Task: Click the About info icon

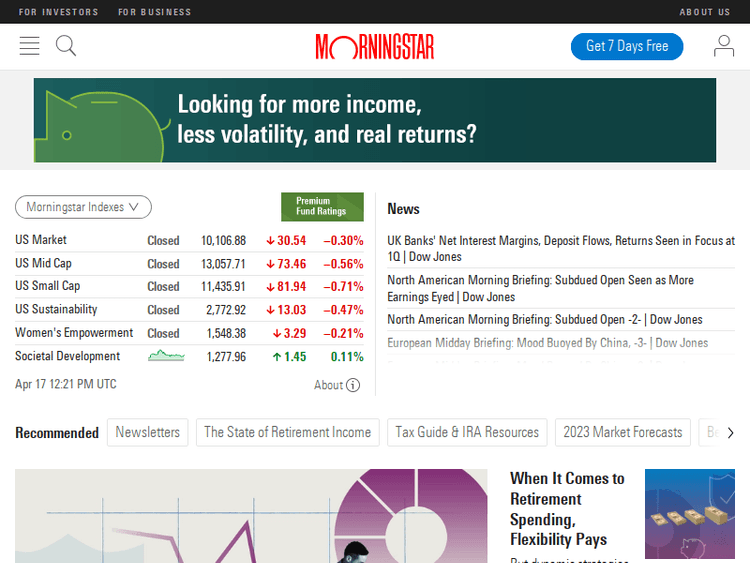Action: point(353,385)
